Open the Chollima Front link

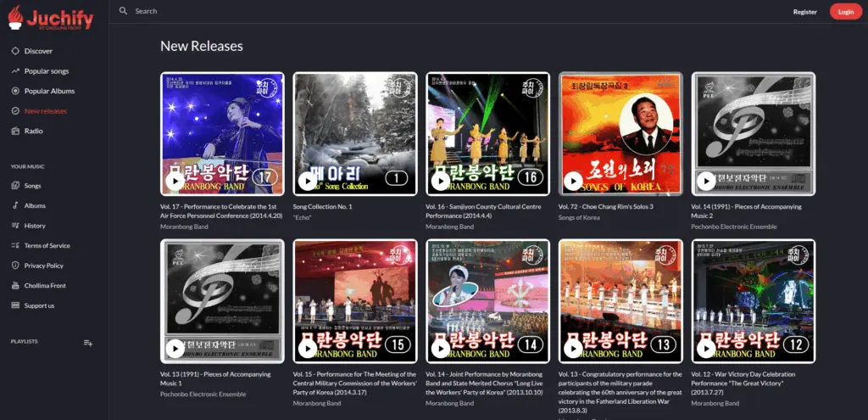[x=45, y=285]
